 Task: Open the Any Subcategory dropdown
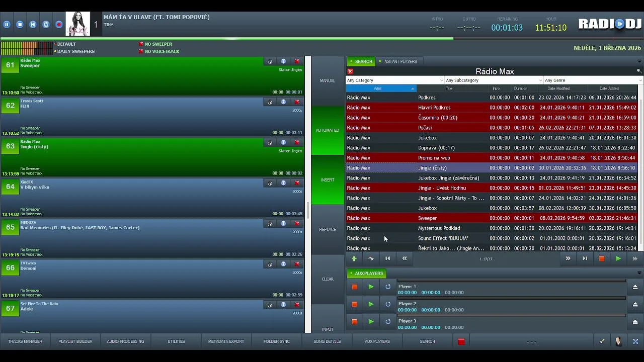(x=494, y=80)
